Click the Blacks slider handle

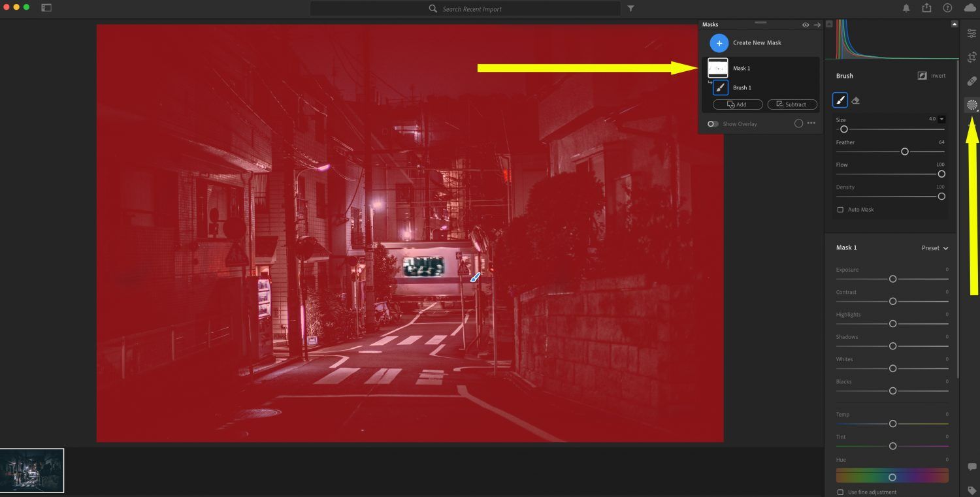(892, 391)
